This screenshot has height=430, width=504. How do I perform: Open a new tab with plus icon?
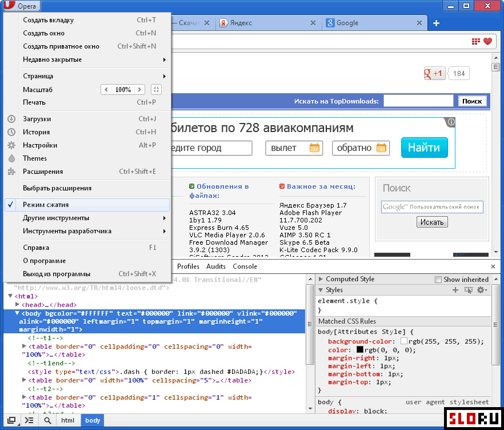[x=436, y=23]
